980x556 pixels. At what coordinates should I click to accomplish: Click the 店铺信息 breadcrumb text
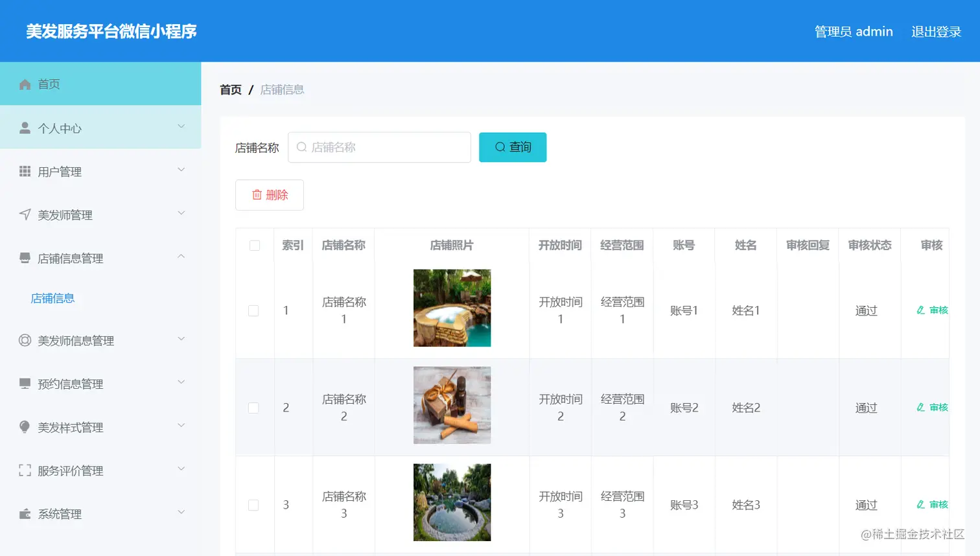point(282,89)
